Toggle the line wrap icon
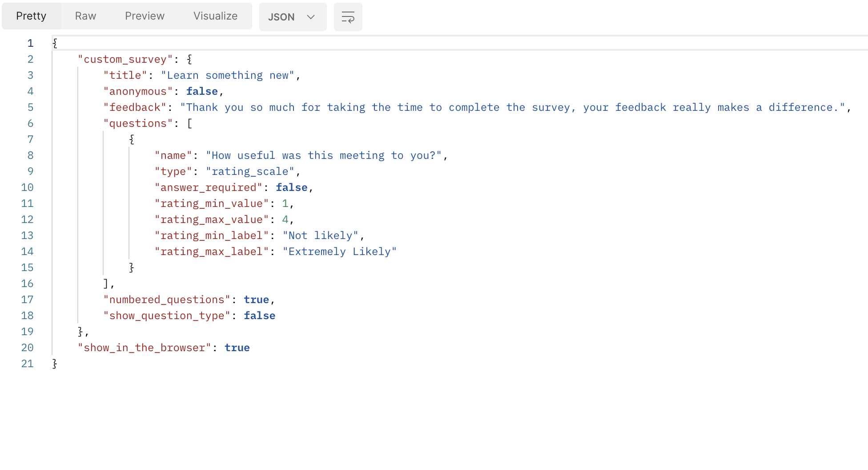Screen dimensions: 868x470 tap(348, 17)
